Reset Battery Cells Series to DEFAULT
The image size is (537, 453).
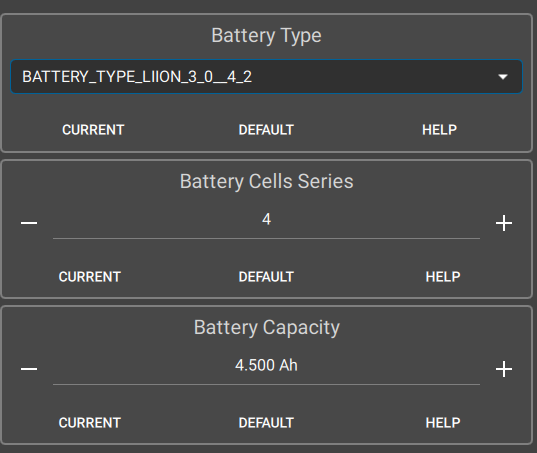point(266,277)
